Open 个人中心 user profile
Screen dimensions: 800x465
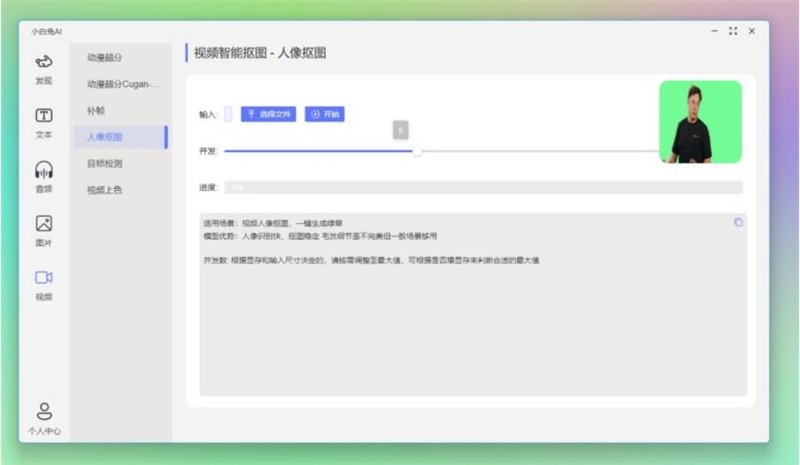pyautogui.click(x=44, y=419)
